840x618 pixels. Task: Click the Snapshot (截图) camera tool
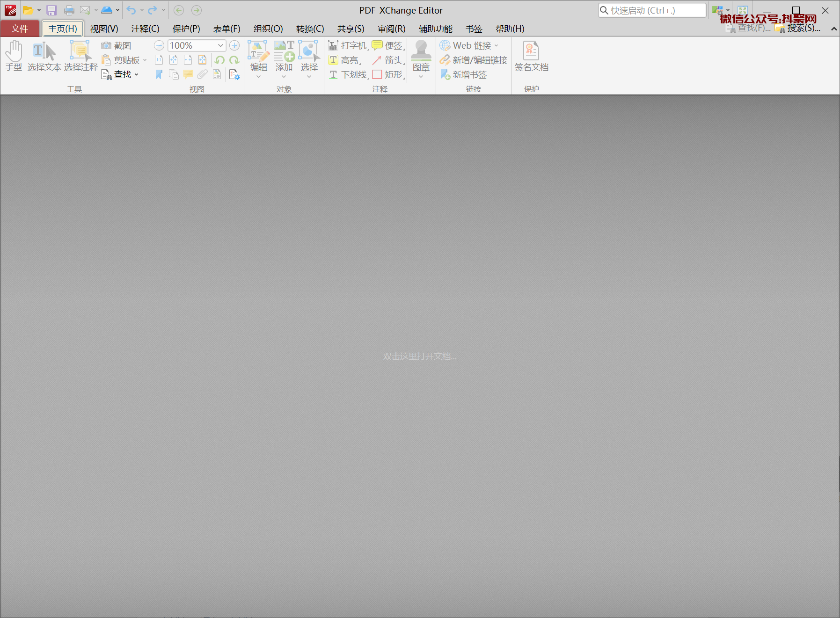(x=117, y=46)
